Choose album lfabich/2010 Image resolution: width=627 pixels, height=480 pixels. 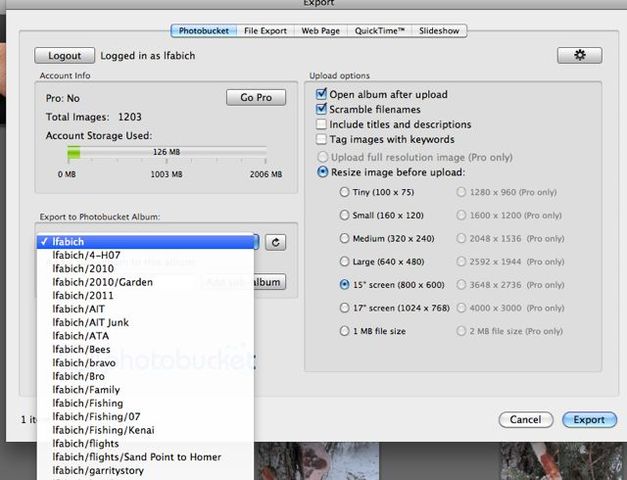(146, 268)
